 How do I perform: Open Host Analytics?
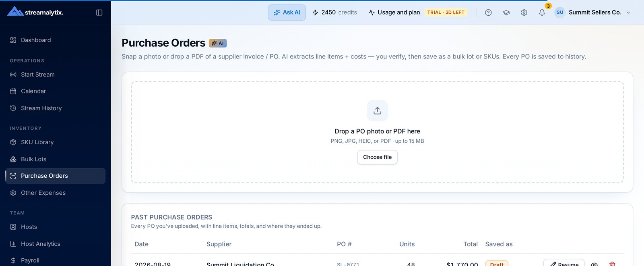pos(55,244)
